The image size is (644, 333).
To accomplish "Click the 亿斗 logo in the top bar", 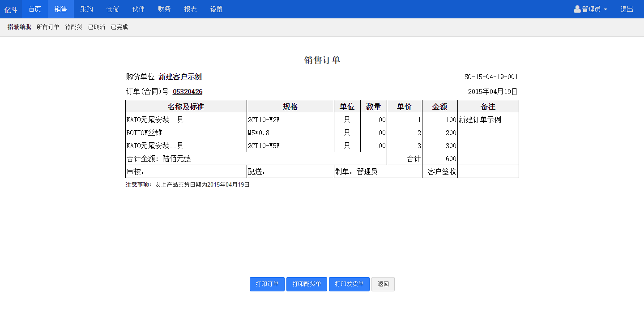I will pyautogui.click(x=10, y=9).
